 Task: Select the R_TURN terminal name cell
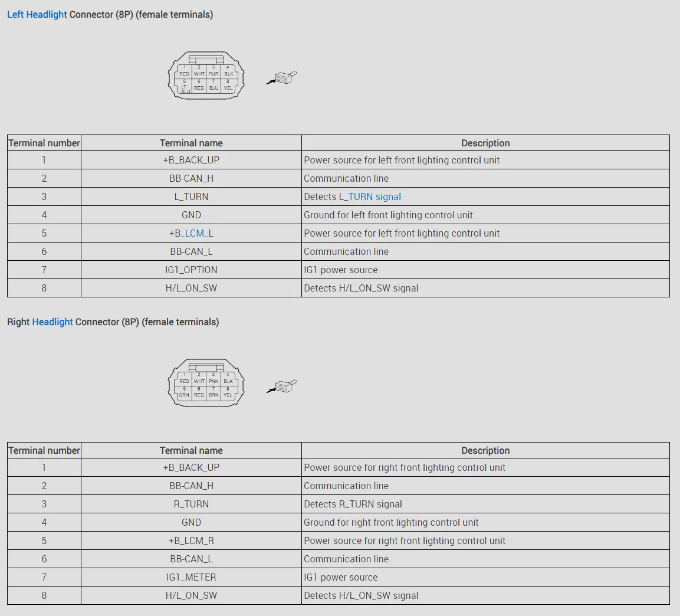click(x=191, y=504)
